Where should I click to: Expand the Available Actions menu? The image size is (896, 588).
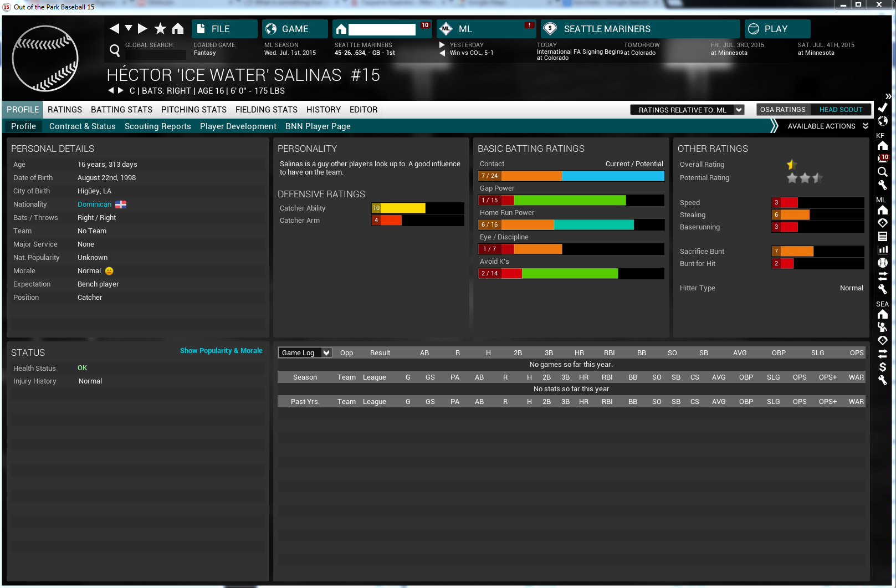[827, 126]
